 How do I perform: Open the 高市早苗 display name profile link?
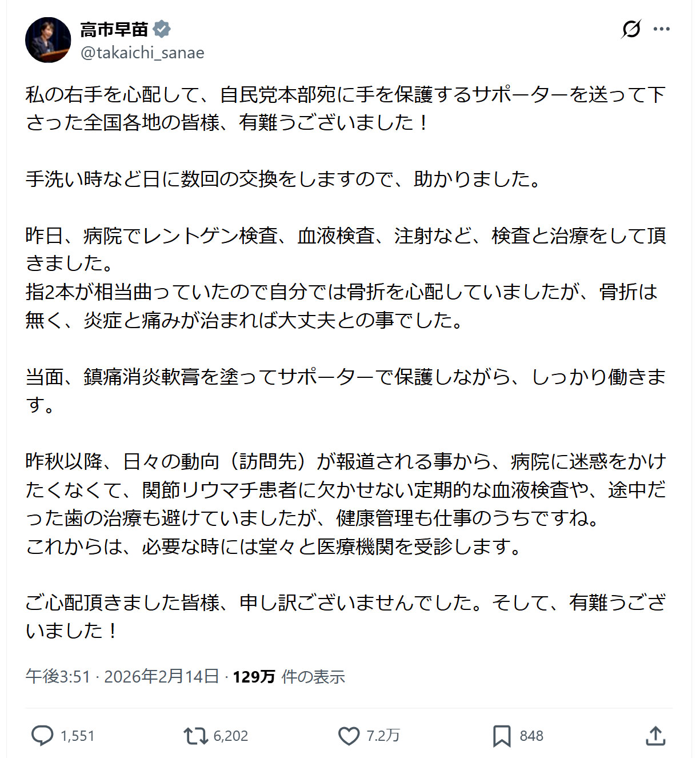tap(114, 29)
